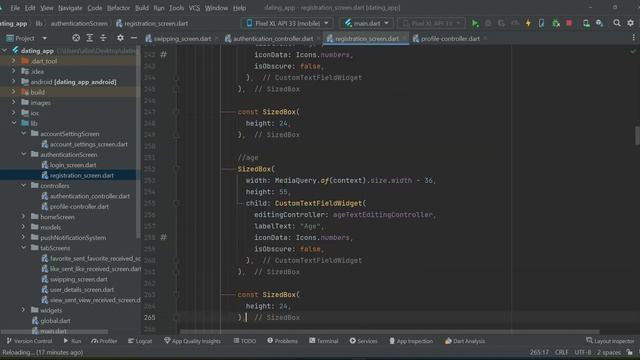Click editor tabs more options icon
Viewport: 640px width, 360px height.
633,38
